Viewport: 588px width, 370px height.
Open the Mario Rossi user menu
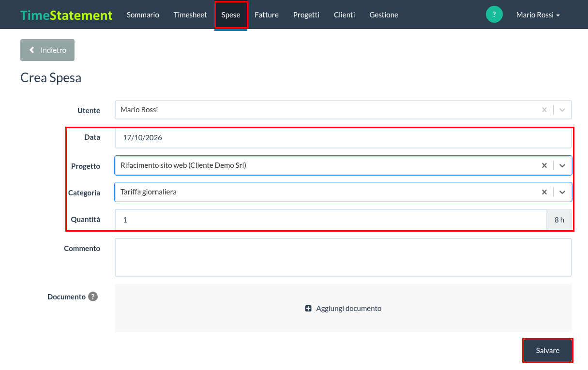pos(538,15)
